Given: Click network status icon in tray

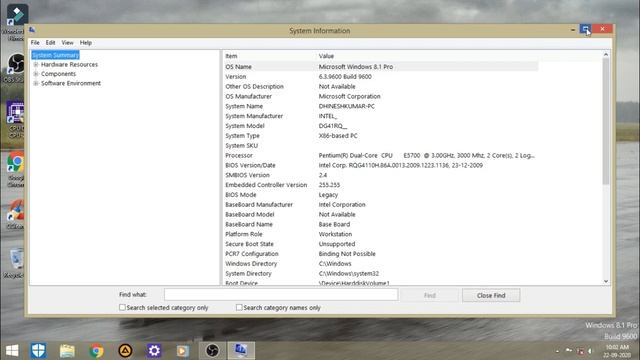Looking at the screenshot, I should 581,351.
